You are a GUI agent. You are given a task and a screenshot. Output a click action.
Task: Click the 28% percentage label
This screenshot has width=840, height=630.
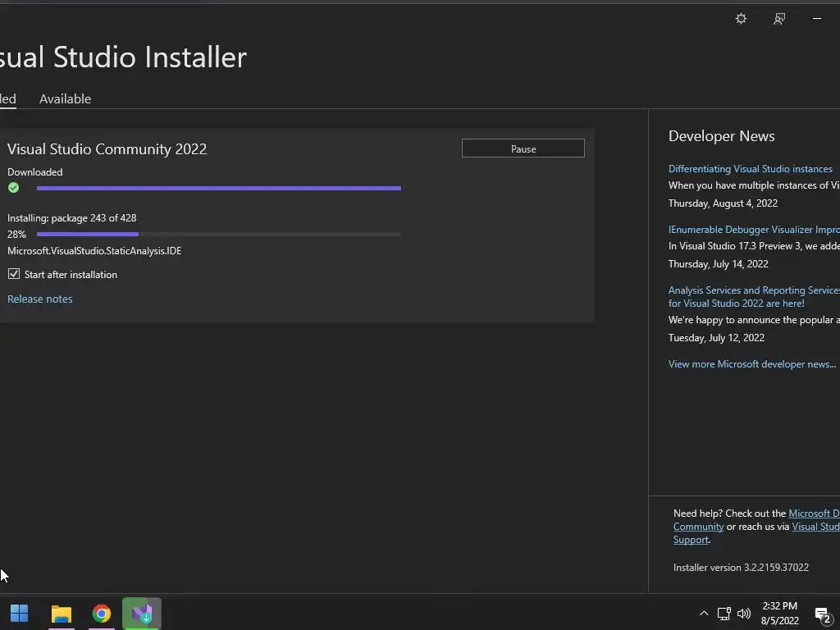pos(16,234)
